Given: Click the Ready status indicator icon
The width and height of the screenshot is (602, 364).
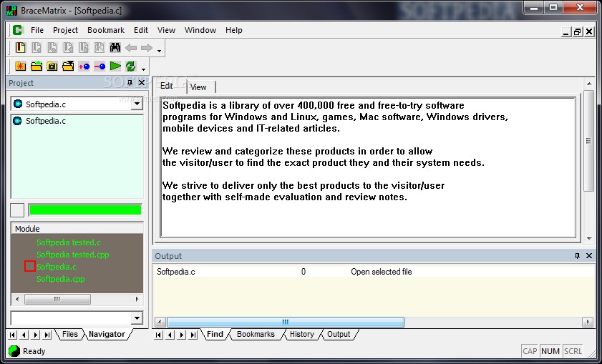Looking at the screenshot, I should (14, 351).
